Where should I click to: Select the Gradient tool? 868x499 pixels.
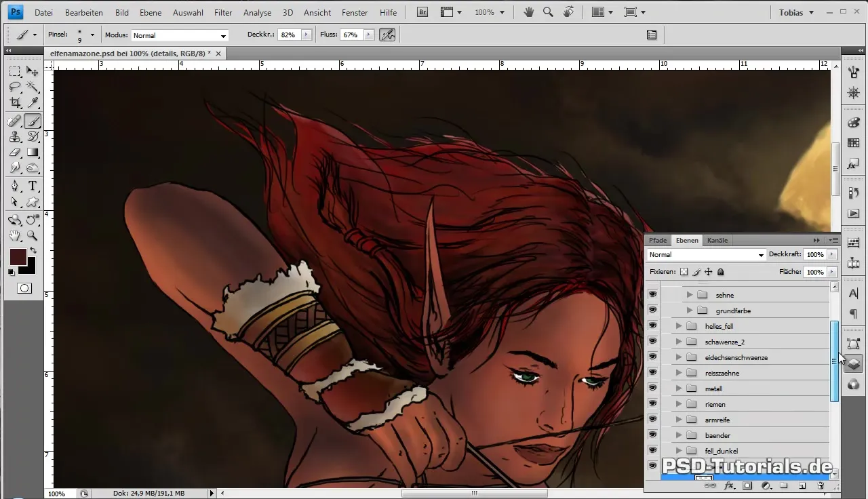click(x=32, y=153)
